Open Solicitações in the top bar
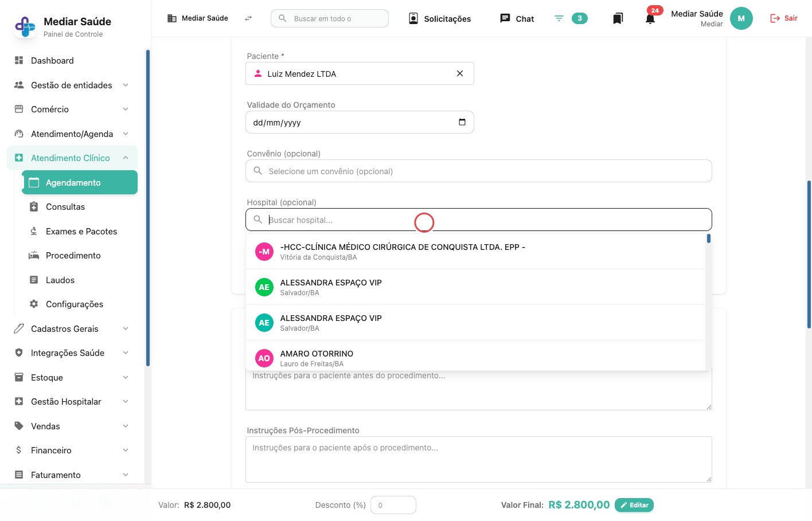This screenshot has width=812, height=521. click(x=440, y=18)
